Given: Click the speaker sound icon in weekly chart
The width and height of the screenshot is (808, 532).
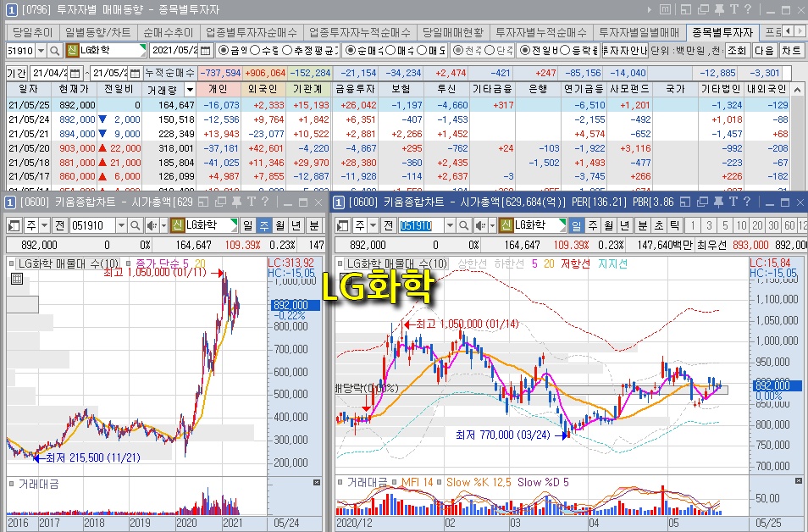Looking at the screenshot, I should 152,225.
